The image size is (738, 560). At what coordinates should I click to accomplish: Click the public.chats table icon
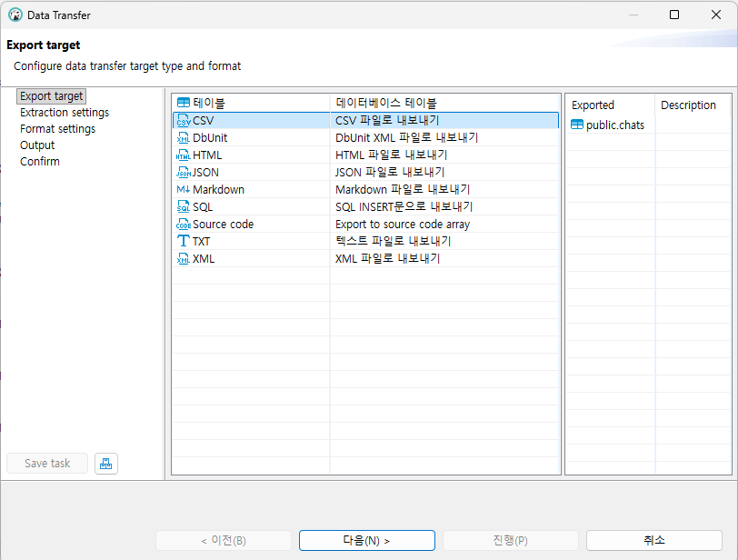pos(576,125)
